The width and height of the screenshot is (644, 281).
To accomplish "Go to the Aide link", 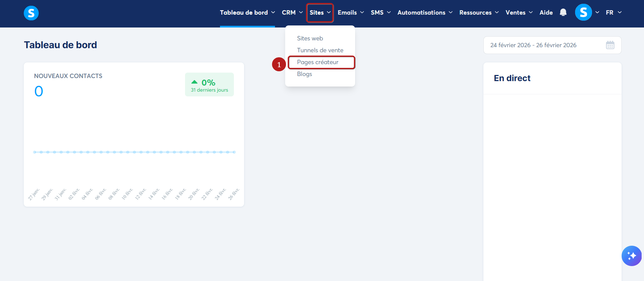I will [546, 13].
